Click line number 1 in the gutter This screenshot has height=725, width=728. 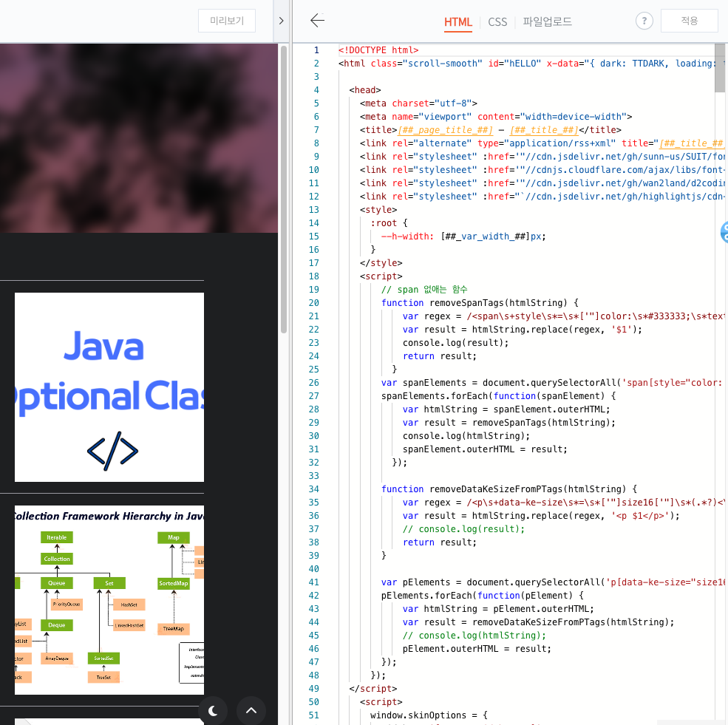316,50
